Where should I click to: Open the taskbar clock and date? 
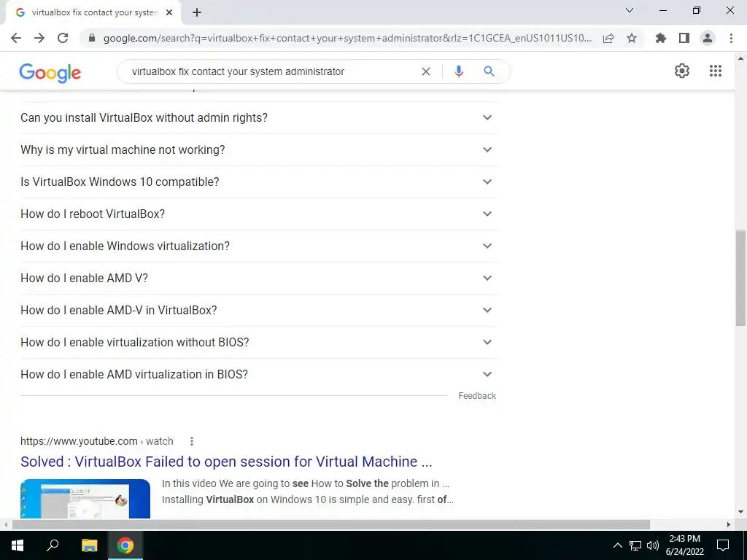click(x=684, y=545)
